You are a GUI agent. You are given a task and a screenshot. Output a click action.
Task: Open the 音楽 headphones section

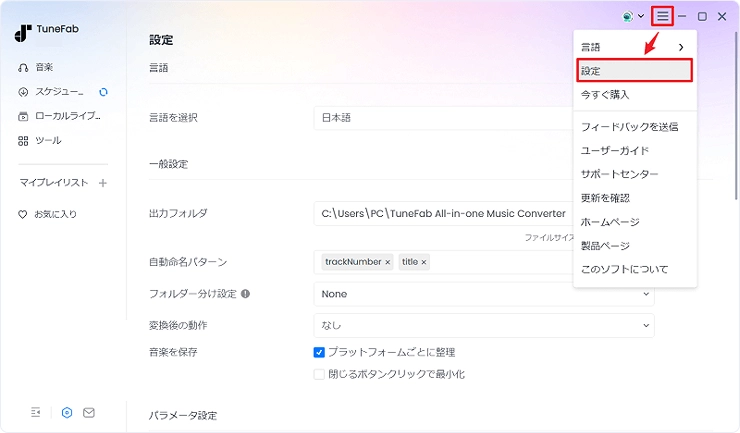36,68
